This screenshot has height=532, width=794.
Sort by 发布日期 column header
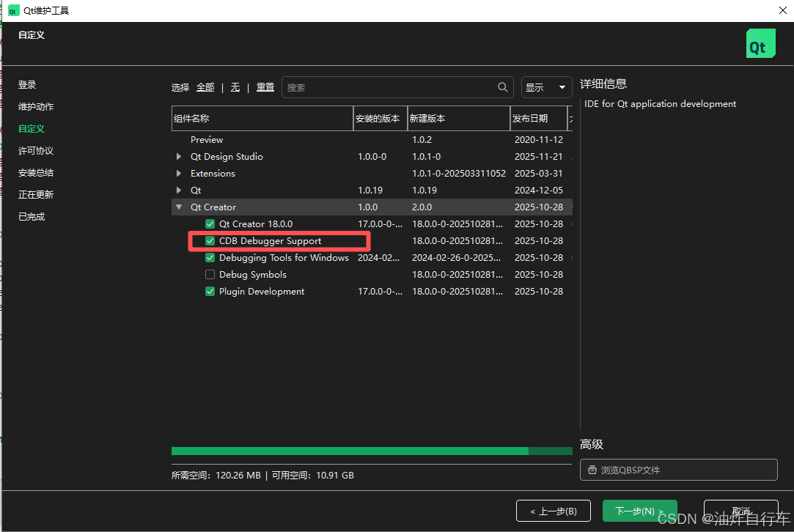point(539,119)
